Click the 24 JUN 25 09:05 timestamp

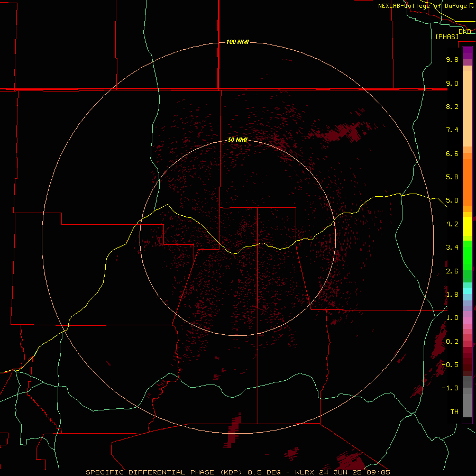click(354, 472)
